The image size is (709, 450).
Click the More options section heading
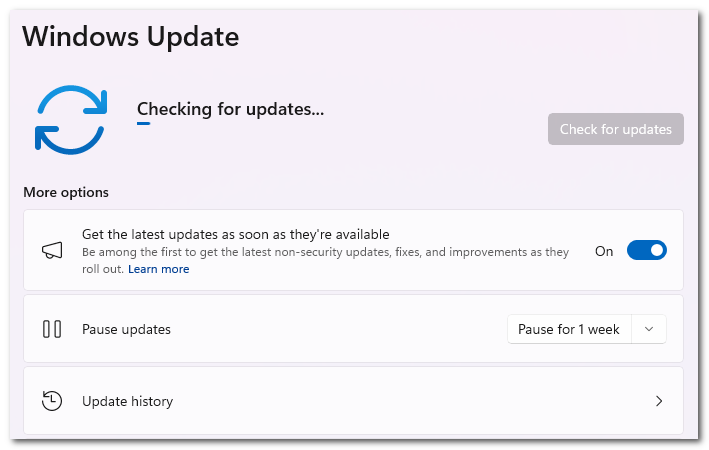coord(66,192)
